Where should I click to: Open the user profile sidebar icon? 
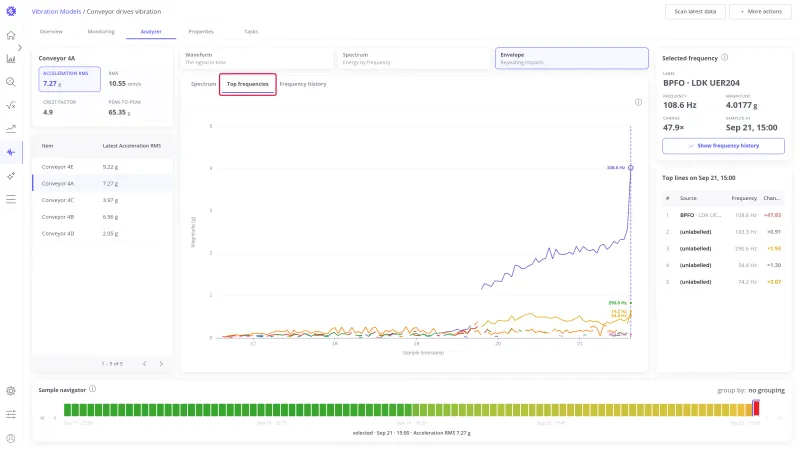click(11, 438)
